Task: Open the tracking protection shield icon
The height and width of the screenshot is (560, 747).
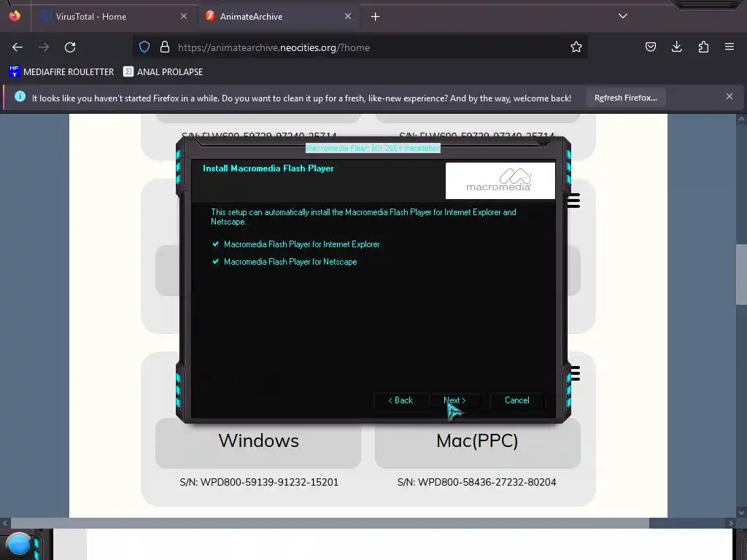Action: [x=144, y=47]
